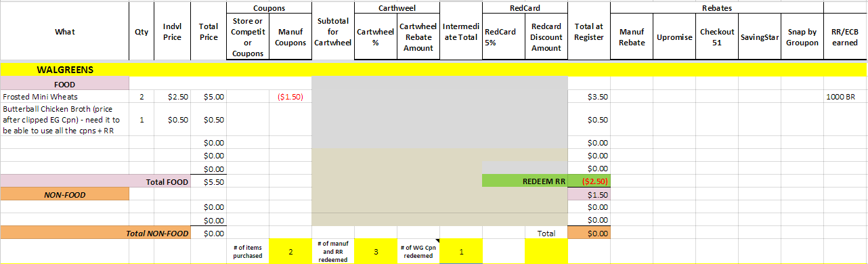Image resolution: width=868 pixels, height=264 pixels.
Task: Select 'Store or Competitor Coupons' header
Action: (x=248, y=37)
